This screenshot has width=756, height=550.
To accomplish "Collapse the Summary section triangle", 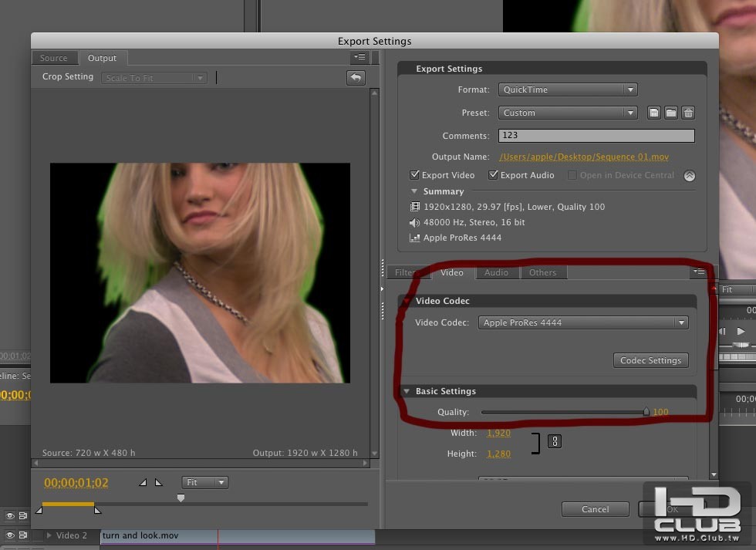I will (414, 191).
